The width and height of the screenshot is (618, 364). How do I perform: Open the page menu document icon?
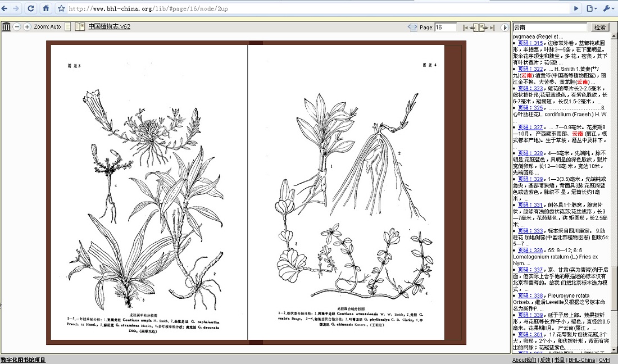coord(592,8)
